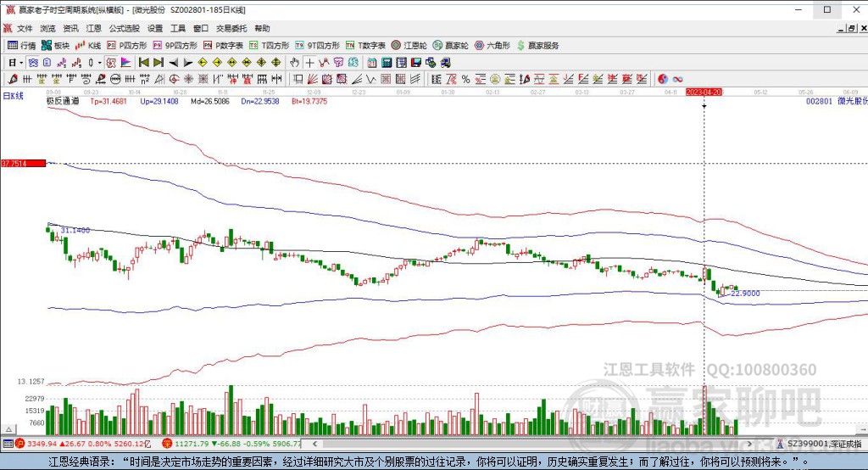Open the 资讯 menu
This screenshot has width=868, height=470.
point(70,28)
